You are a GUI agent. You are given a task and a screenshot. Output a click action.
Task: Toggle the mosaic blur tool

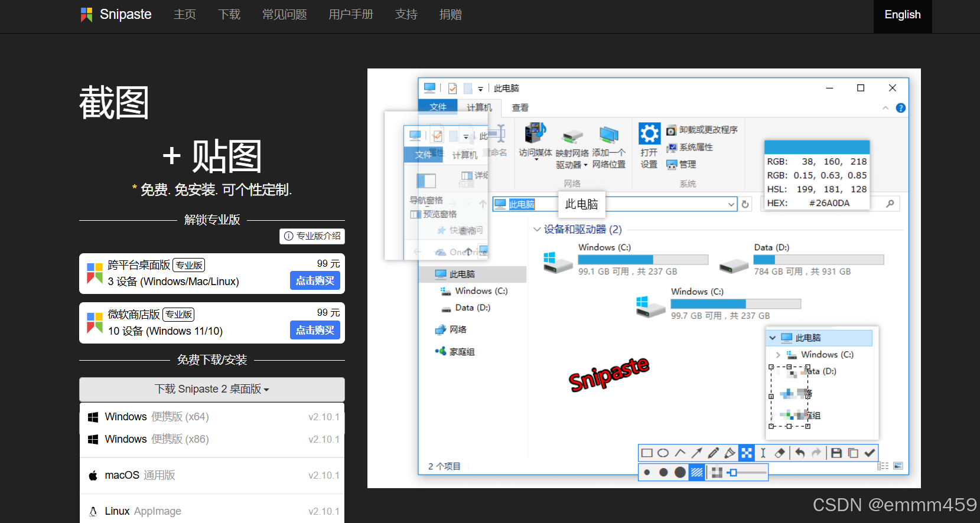coord(747,453)
